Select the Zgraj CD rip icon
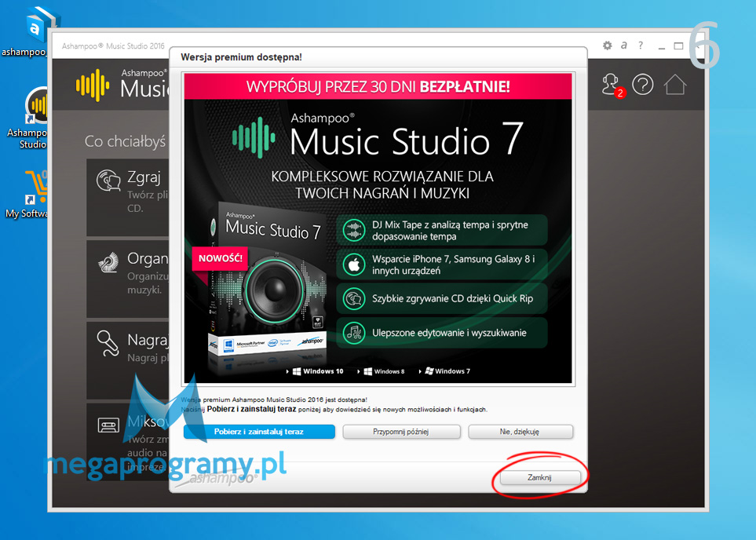 (x=108, y=181)
